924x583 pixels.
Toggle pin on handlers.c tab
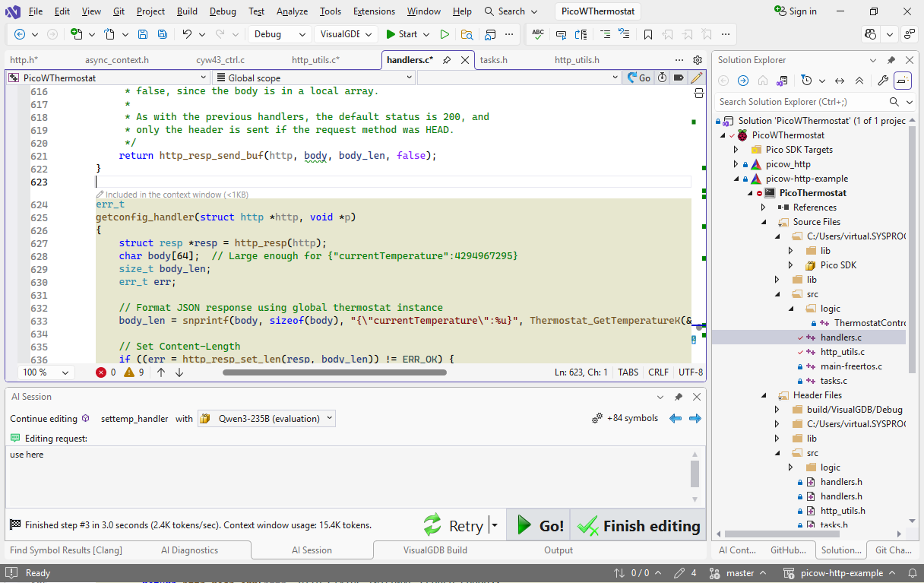pyautogui.click(x=447, y=60)
